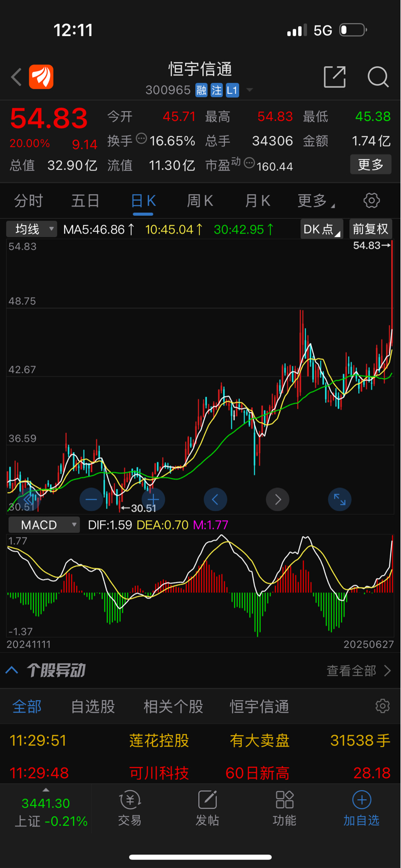Tap the MA5:46.86 value label
401x868 pixels.
point(99,229)
